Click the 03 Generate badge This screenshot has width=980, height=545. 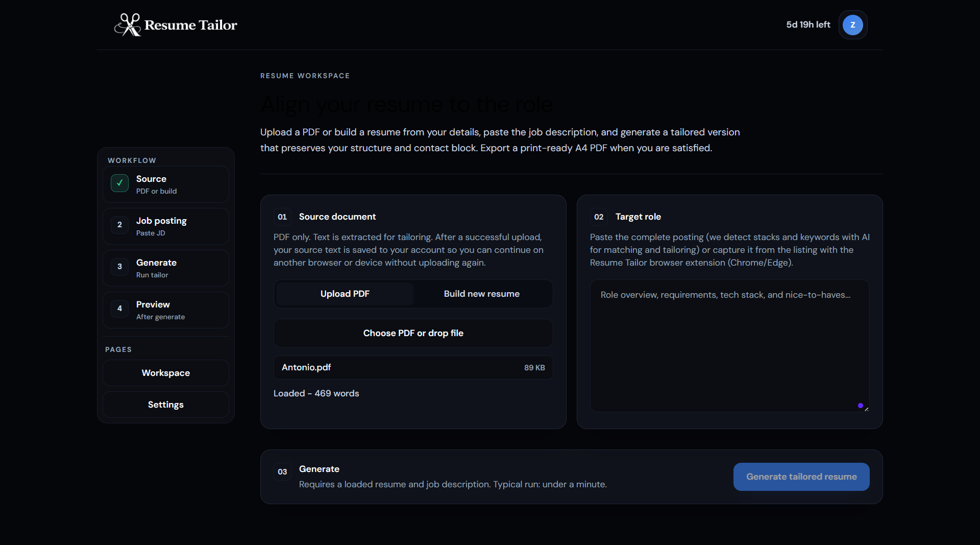coord(282,471)
